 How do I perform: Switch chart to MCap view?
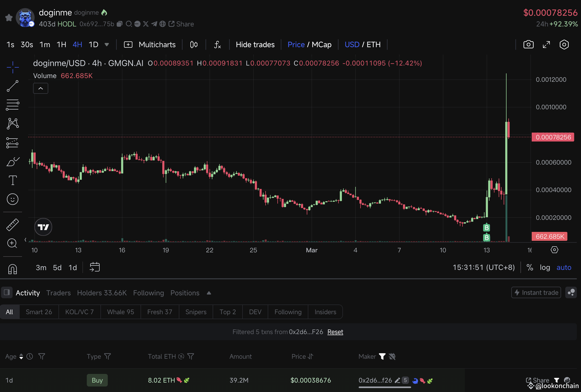(321, 45)
